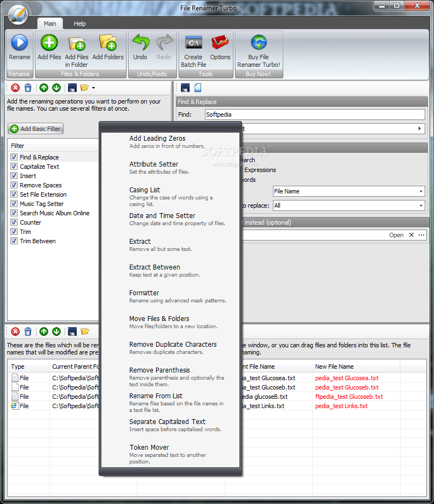Switch to the Main tab
Viewport: 434px width, 504px height.
tap(50, 24)
